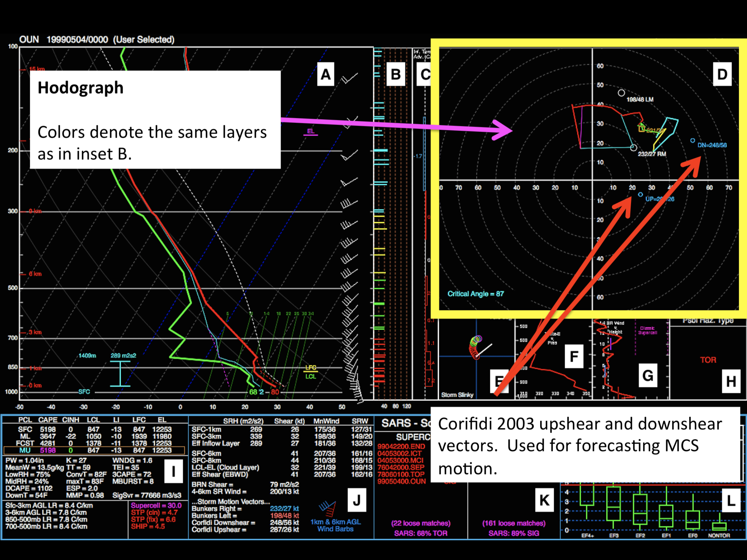Image resolution: width=747 pixels, height=560 pixels.
Task: Click the cyan effective inflow layer bracket
Action: [x=120, y=374]
